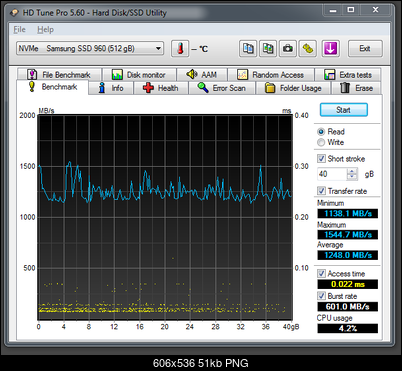Toggle the Burst rate checkbox
Viewport: 402px width, 371px height.
tap(321, 296)
